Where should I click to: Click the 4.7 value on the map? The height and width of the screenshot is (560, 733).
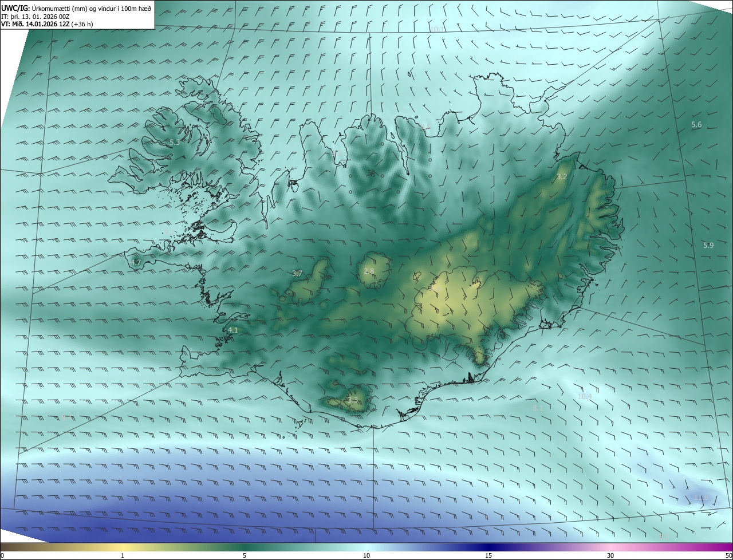(x=136, y=263)
